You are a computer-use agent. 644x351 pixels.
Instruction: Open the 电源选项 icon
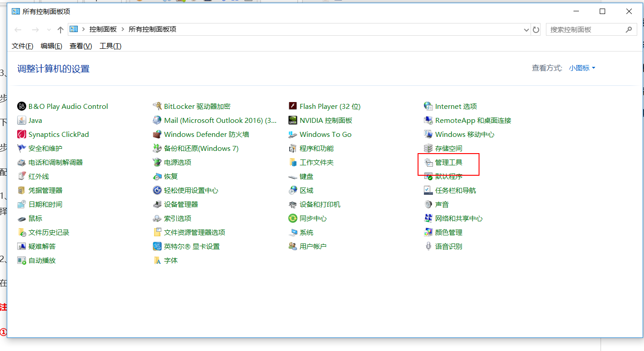157,163
